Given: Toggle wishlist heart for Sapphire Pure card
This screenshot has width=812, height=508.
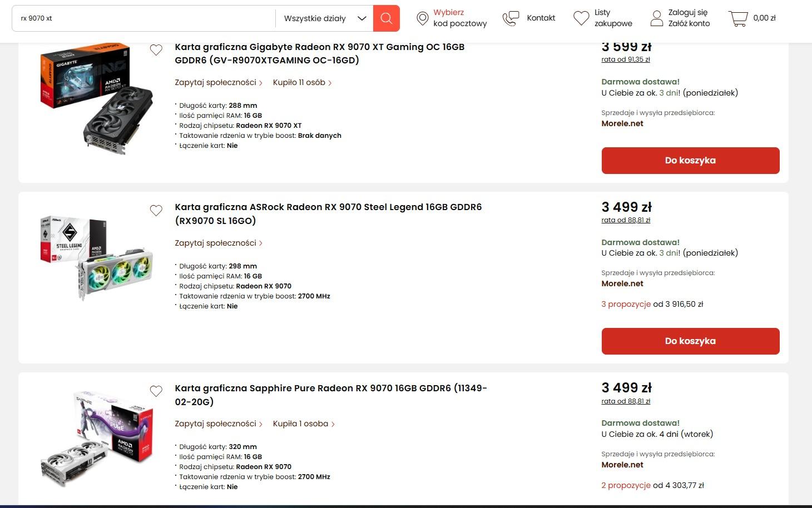Looking at the screenshot, I should tap(156, 391).
